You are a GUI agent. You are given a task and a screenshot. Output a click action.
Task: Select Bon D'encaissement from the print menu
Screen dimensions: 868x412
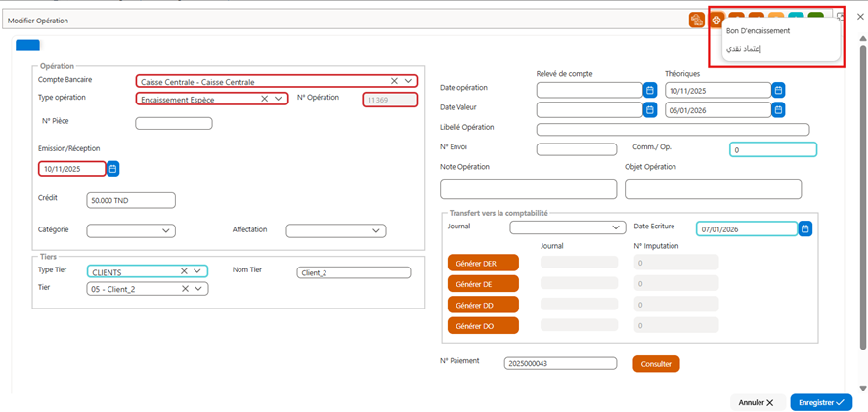pyautogui.click(x=758, y=31)
